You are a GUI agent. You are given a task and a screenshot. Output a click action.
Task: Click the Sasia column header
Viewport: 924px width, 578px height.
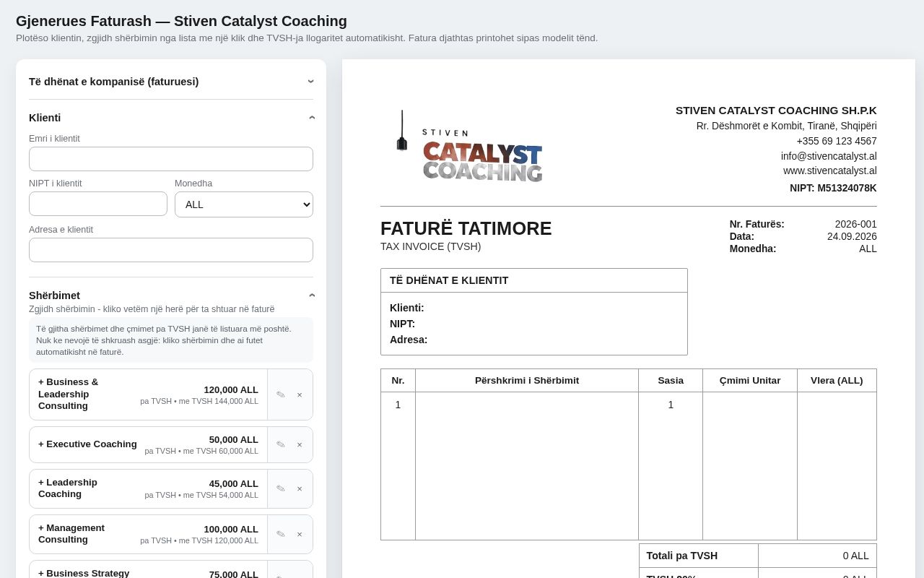point(671,381)
